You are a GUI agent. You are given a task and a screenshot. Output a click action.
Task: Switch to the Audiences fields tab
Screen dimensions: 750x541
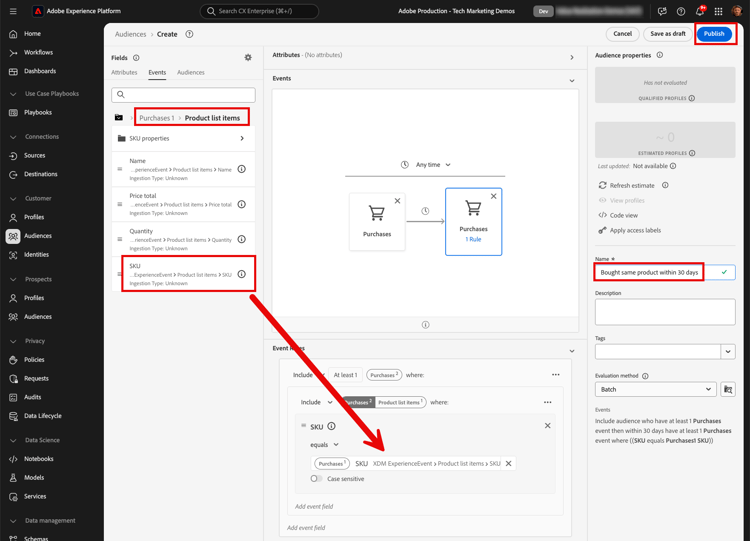pos(191,72)
